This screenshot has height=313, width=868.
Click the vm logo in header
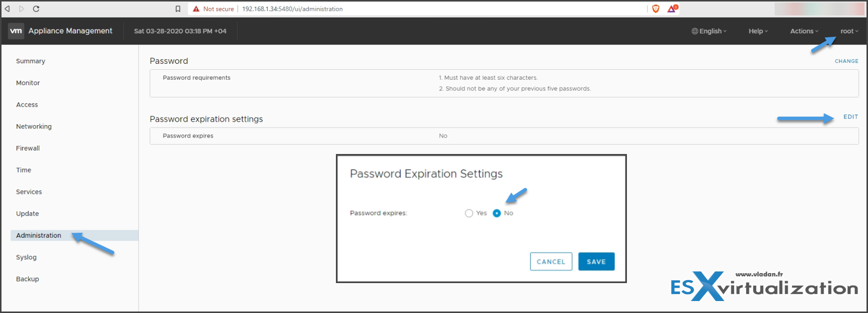pos(16,31)
